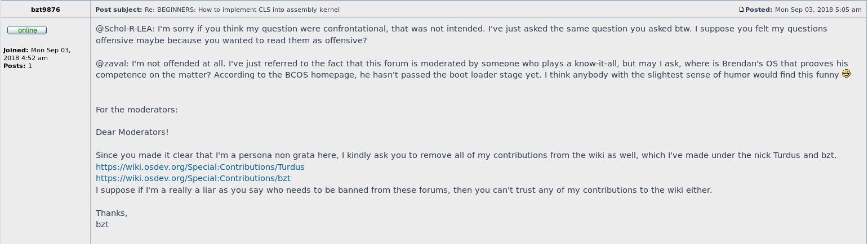Click the @zaval mention in the second paragraph

point(109,64)
